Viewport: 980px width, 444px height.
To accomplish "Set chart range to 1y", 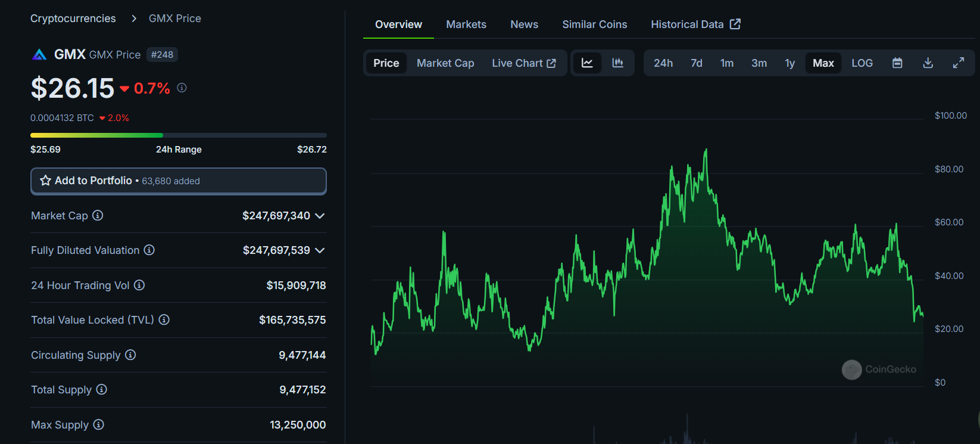I will pyautogui.click(x=790, y=63).
